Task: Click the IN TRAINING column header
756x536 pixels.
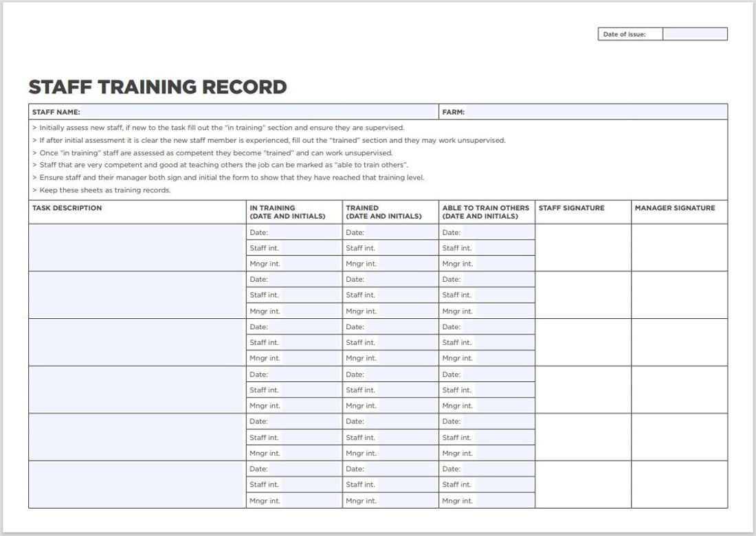Action: click(287, 212)
